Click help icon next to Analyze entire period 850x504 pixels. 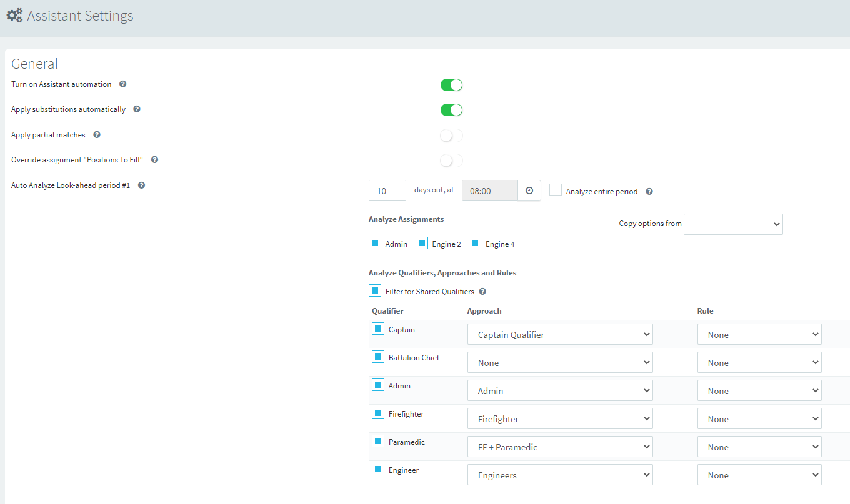click(649, 192)
